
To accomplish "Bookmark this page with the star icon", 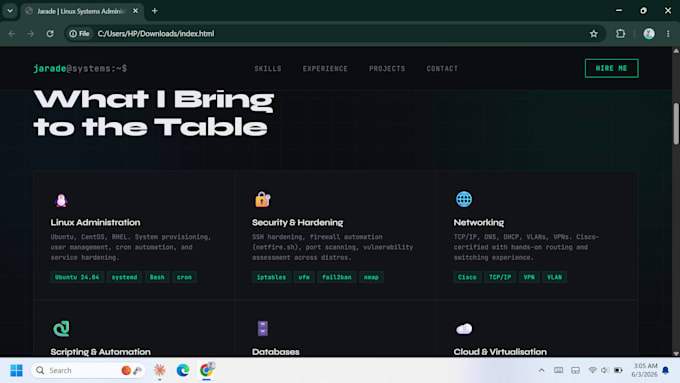I will [594, 33].
